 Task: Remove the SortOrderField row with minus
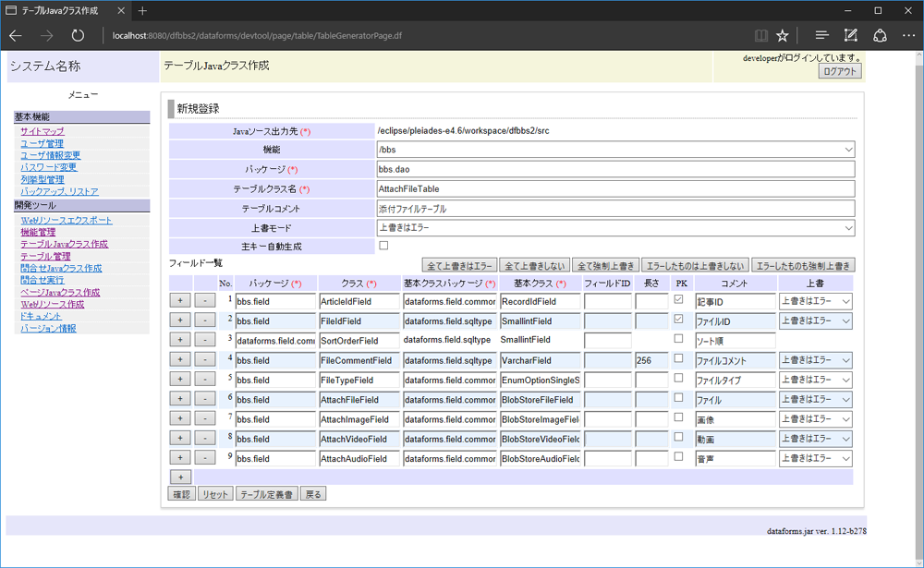(204, 340)
